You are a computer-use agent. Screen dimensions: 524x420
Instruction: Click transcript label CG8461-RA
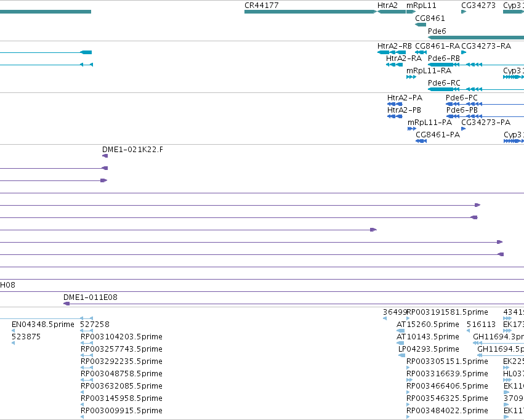point(437,46)
